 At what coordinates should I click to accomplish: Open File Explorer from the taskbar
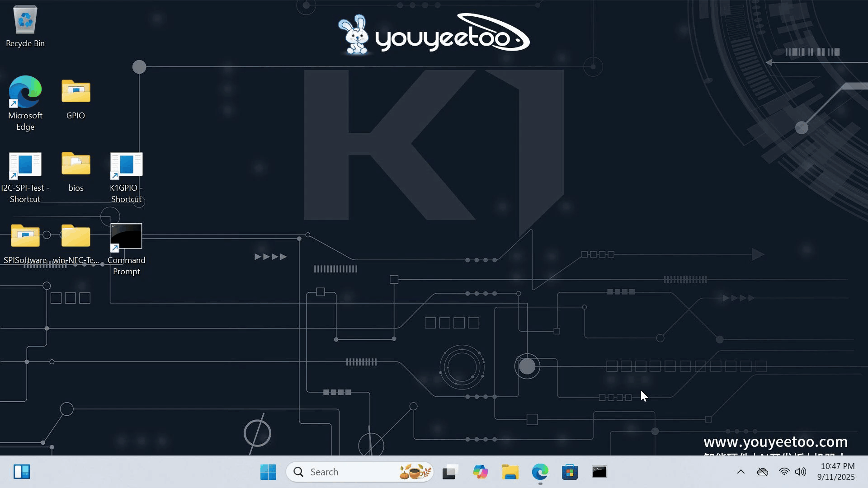[x=510, y=471]
